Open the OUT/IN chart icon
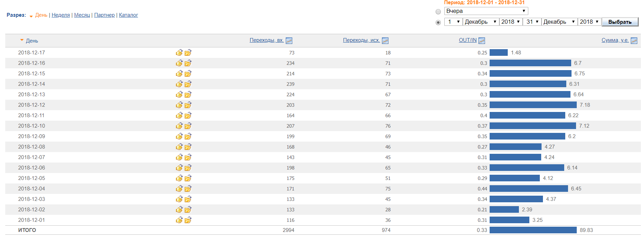644x241 pixels. click(482, 41)
